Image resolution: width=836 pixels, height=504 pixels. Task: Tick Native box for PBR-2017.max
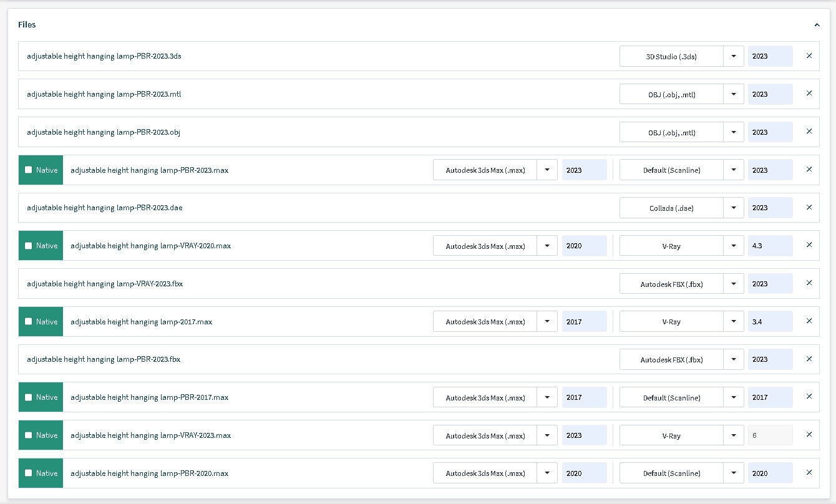point(29,397)
